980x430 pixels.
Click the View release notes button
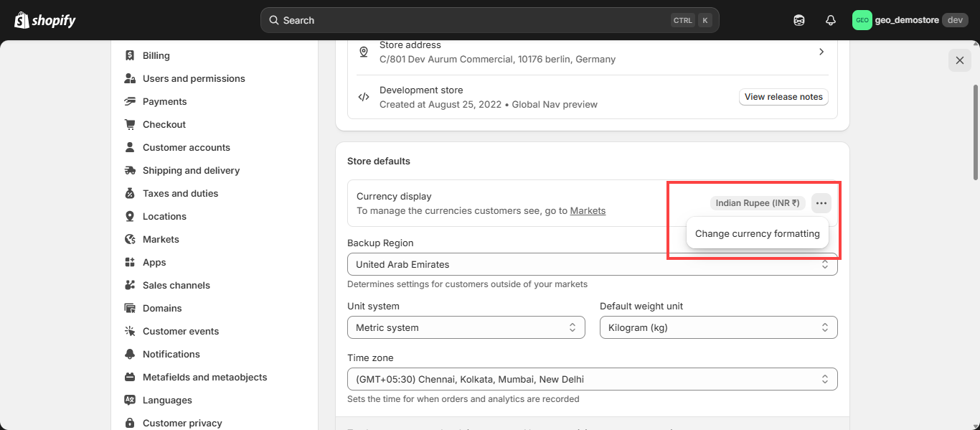point(783,97)
